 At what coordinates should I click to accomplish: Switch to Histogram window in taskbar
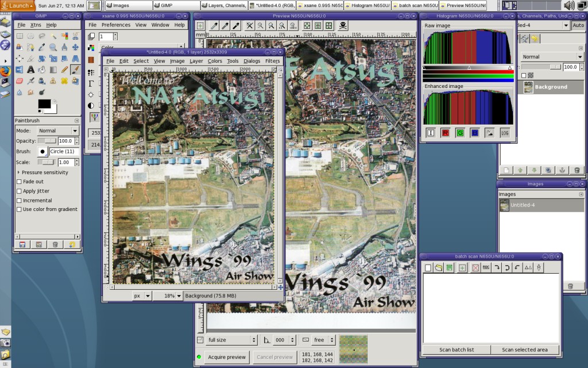(367, 5)
